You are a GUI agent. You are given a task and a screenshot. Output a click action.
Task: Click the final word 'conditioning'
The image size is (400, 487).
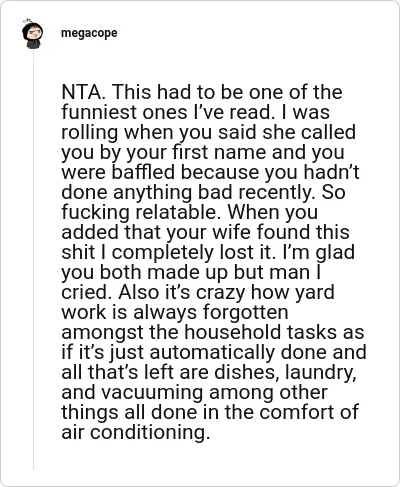coord(147,432)
